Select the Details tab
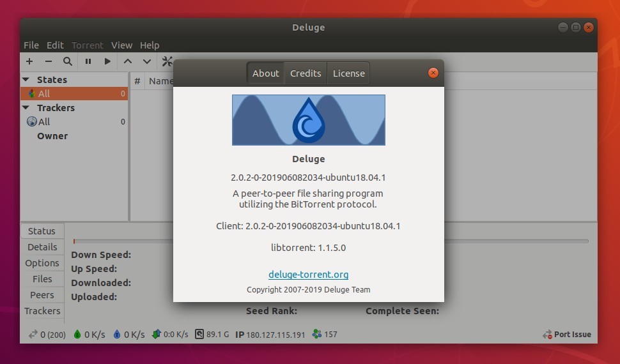The width and height of the screenshot is (620, 364). pyautogui.click(x=42, y=247)
